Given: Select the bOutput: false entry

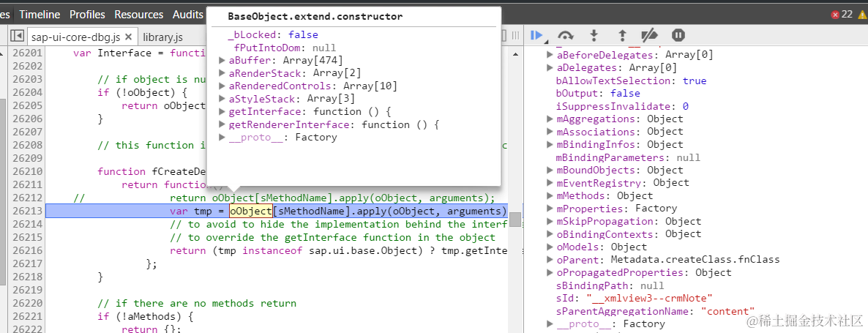Looking at the screenshot, I should (x=598, y=94).
